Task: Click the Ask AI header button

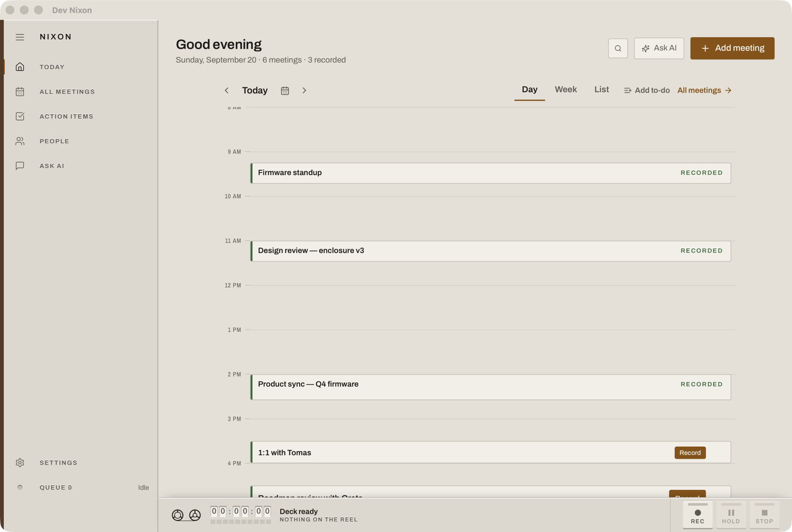Action: pyautogui.click(x=659, y=48)
